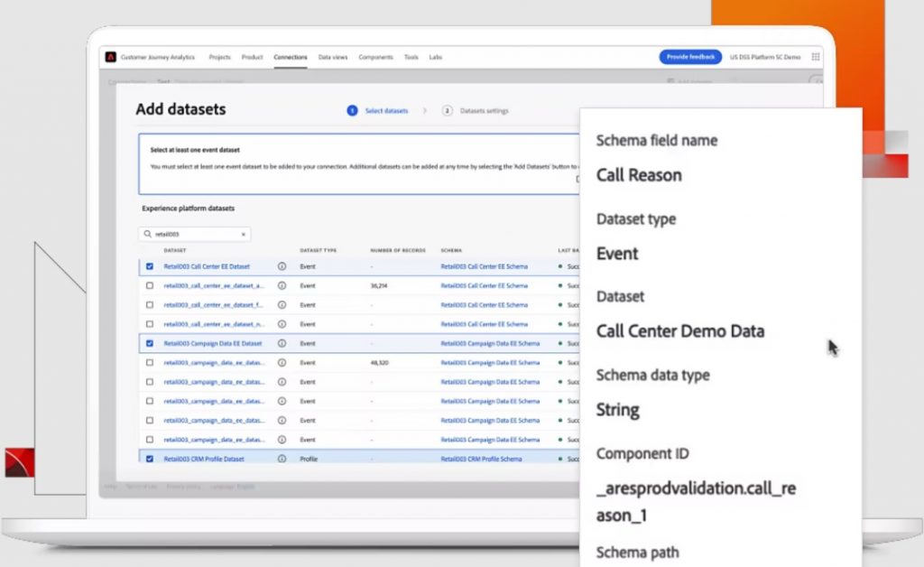Show info for Retail003 Campaign Data EE Dataset

click(282, 344)
